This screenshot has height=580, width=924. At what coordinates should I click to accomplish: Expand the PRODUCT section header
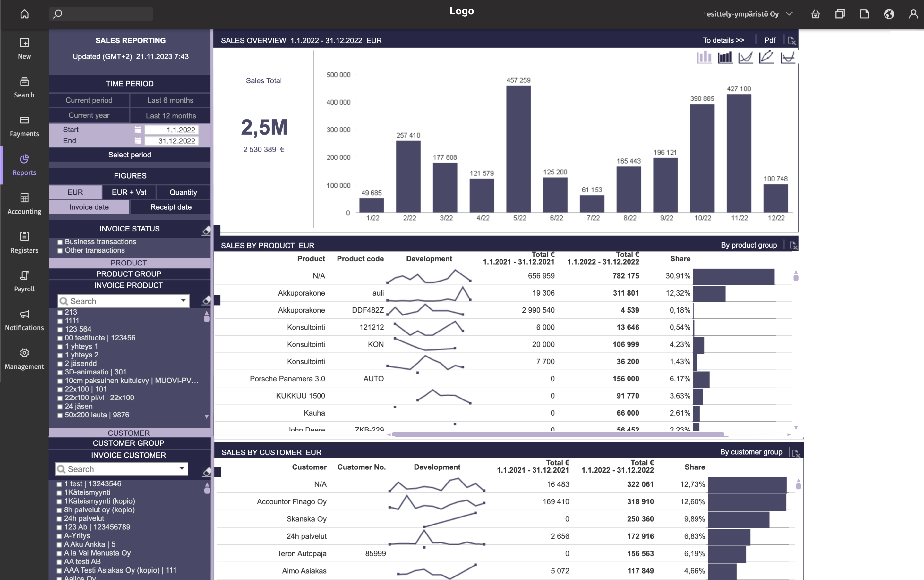129,263
